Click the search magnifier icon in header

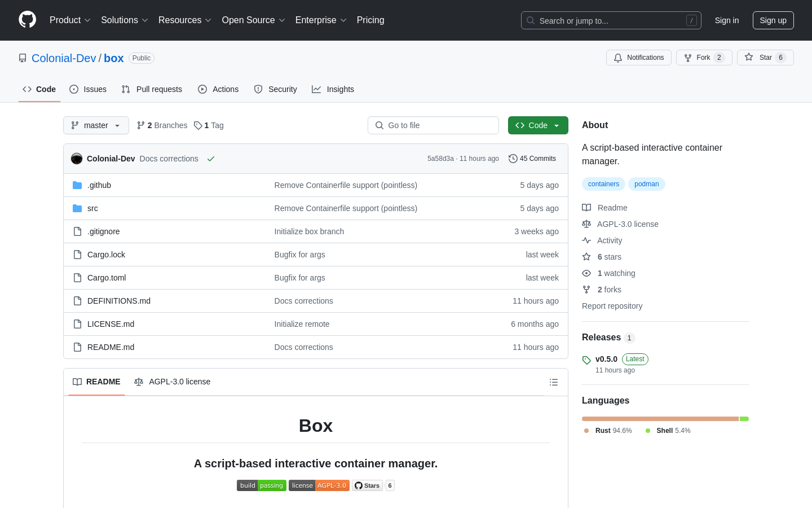click(531, 20)
